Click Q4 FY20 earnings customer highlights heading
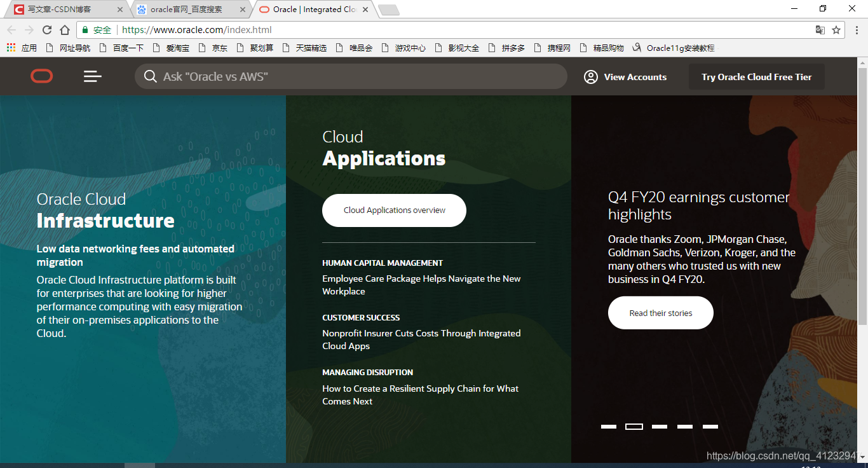This screenshot has width=868, height=468. 699,206
